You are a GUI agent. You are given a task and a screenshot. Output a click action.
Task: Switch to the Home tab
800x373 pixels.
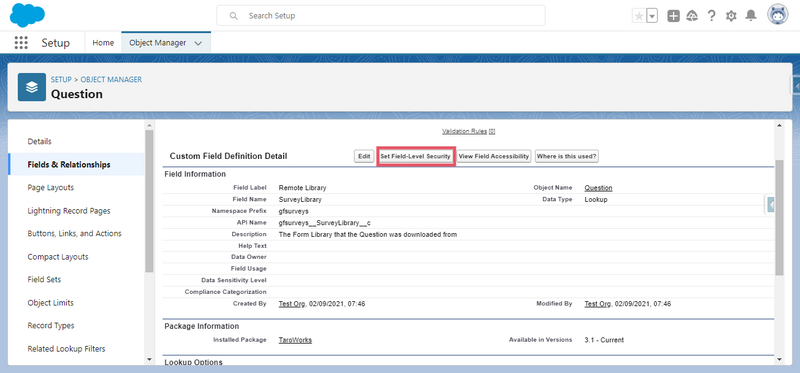(103, 43)
